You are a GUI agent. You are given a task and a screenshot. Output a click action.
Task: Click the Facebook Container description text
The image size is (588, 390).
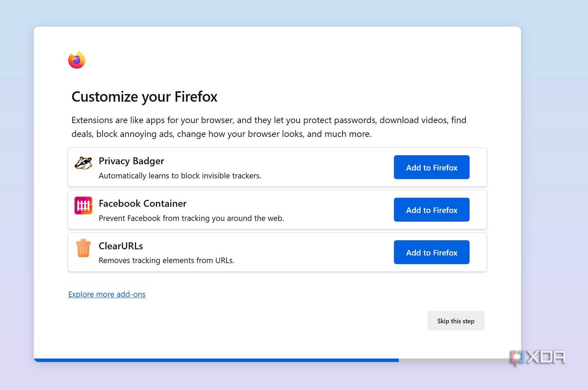[191, 218]
